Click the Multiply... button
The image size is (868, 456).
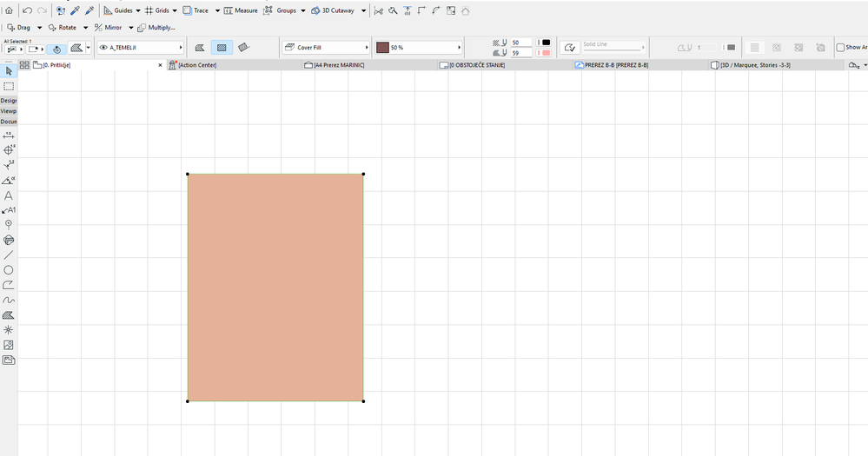click(x=156, y=27)
